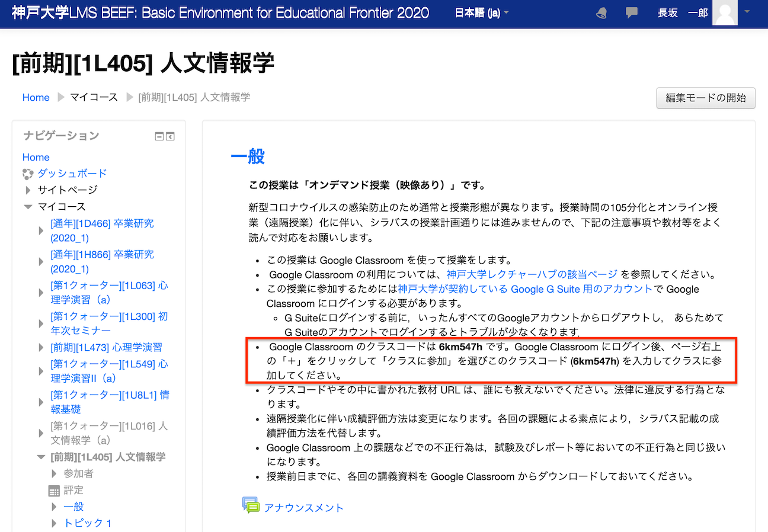The image size is (768, 532).
Task: Expand the 一般 navigation tree node
Action: tap(54, 507)
